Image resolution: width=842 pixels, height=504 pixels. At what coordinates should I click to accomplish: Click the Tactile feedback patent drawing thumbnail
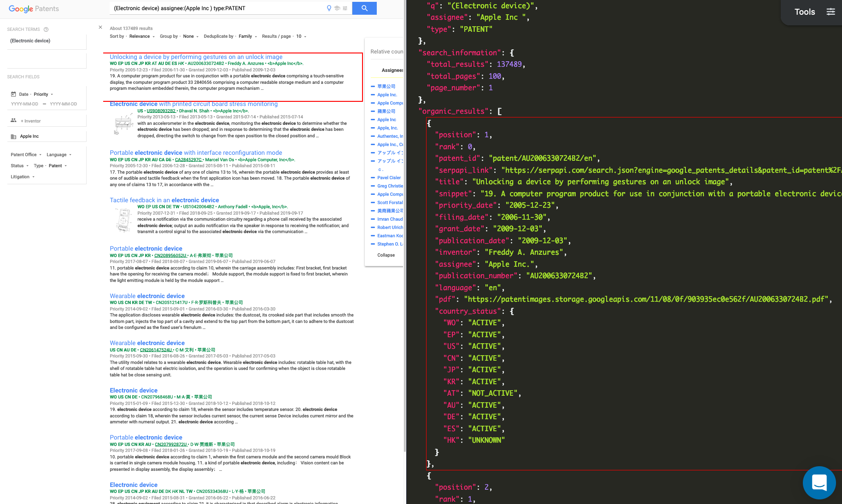point(123,220)
